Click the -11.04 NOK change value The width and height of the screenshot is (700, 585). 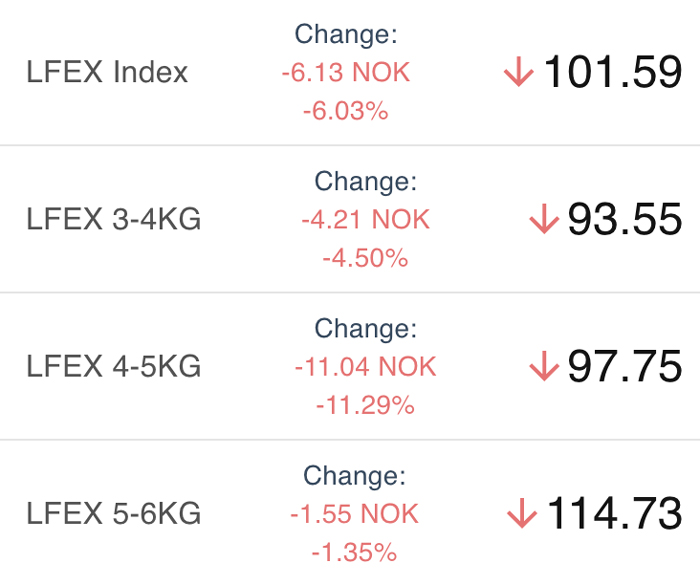coord(366,367)
